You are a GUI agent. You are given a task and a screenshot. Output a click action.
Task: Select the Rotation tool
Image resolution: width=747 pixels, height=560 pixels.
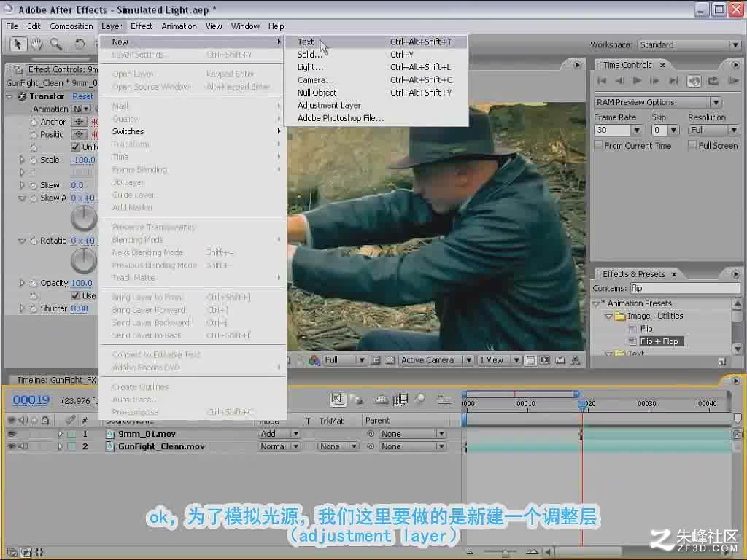(x=80, y=44)
